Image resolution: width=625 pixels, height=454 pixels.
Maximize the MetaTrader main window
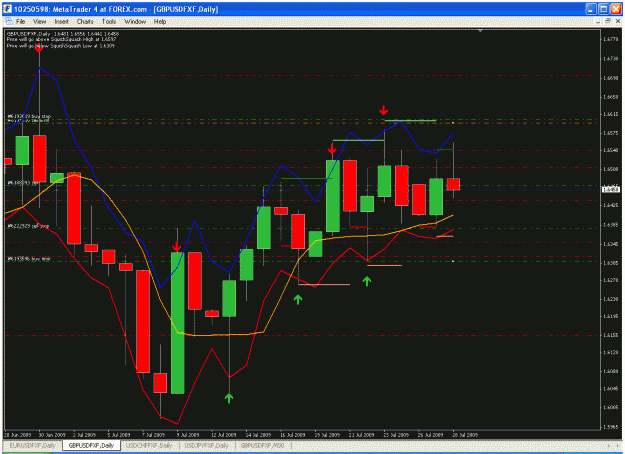coord(604,9)
